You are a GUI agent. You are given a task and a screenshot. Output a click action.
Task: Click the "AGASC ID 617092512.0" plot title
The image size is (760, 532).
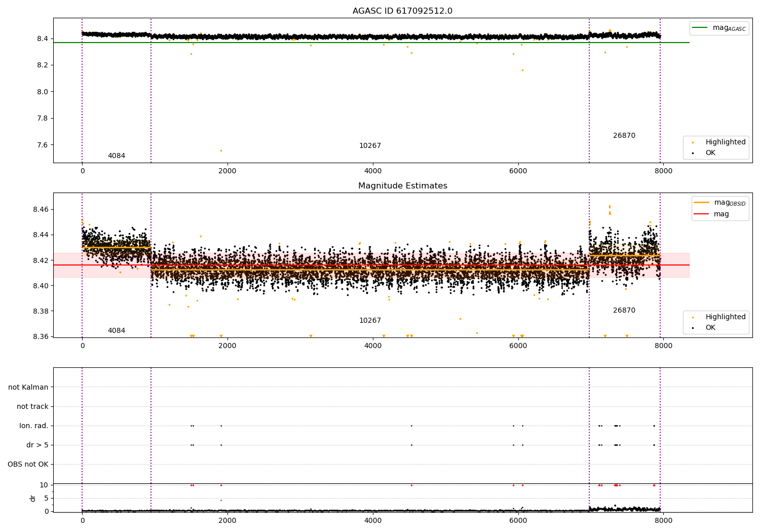point(402,11)
